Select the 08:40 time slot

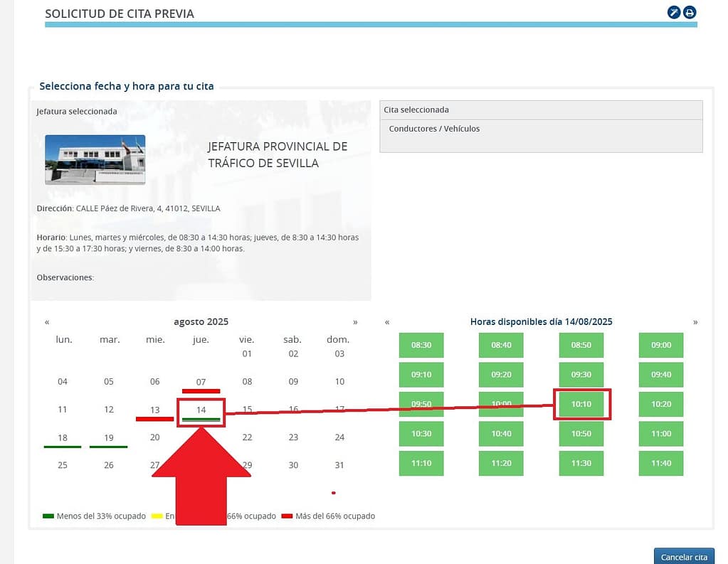501,345
